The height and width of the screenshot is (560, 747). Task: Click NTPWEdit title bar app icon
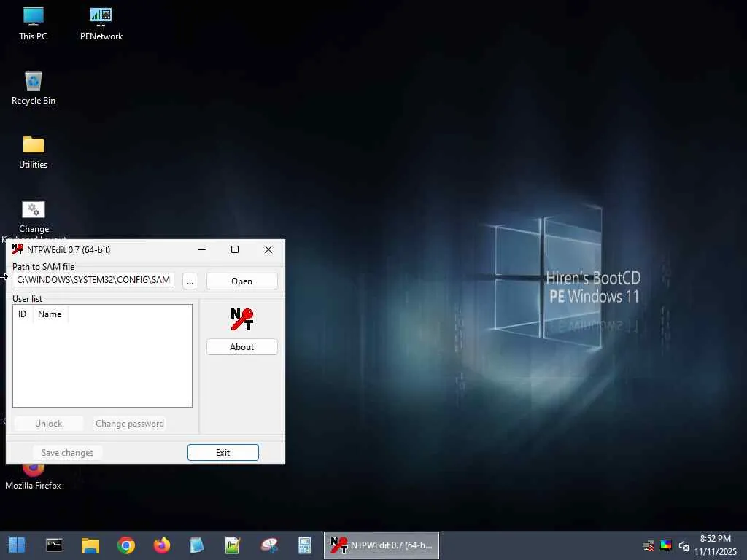click(18, 249)
